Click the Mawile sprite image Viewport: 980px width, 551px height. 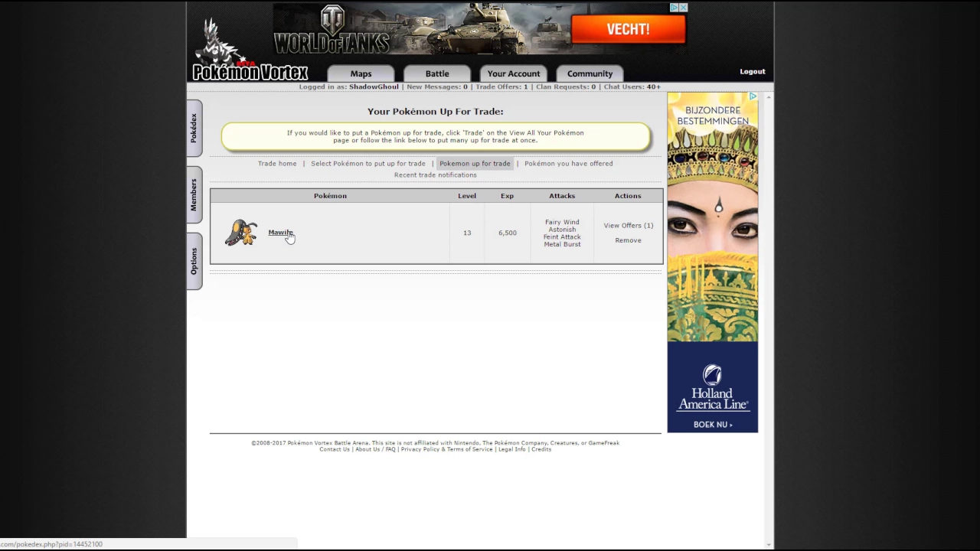pos(241,233)
